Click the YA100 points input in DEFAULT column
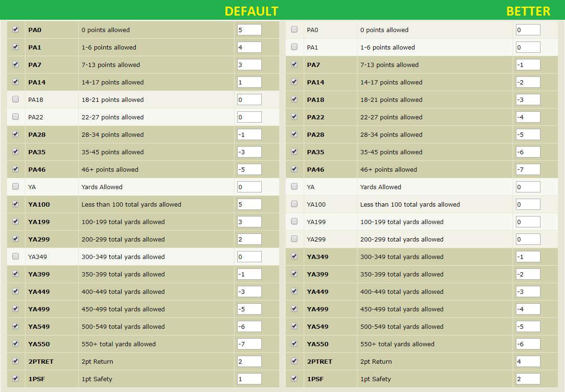This screenshot has height=392, width=565. pos(249,204)
